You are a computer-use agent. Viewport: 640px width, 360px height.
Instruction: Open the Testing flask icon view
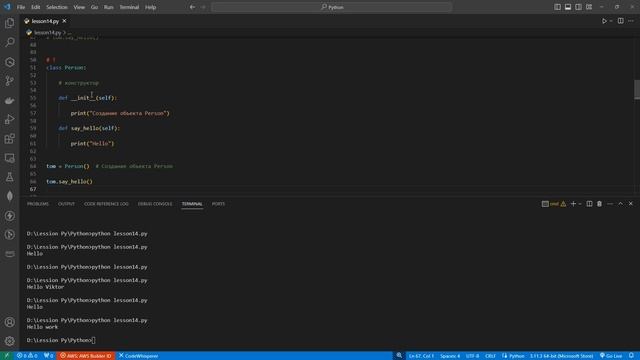9,177
